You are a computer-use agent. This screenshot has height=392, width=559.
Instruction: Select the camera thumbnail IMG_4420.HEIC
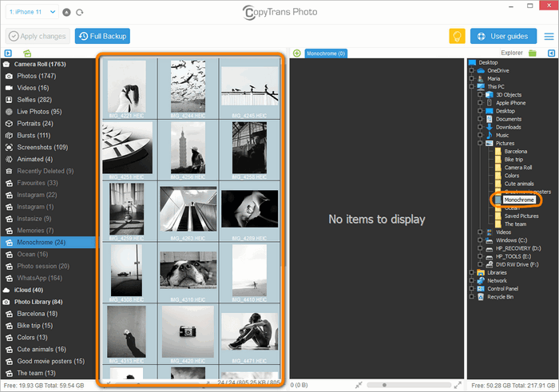click(x=188, y=331)
